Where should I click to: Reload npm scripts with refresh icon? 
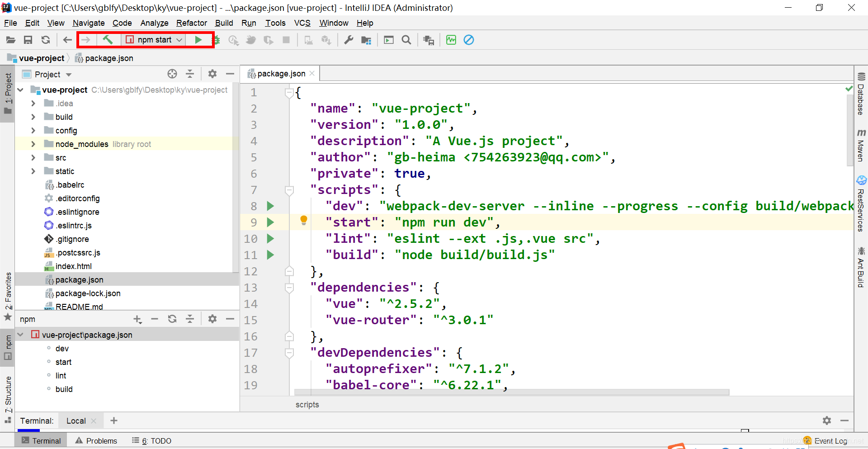tap(172, 319)
